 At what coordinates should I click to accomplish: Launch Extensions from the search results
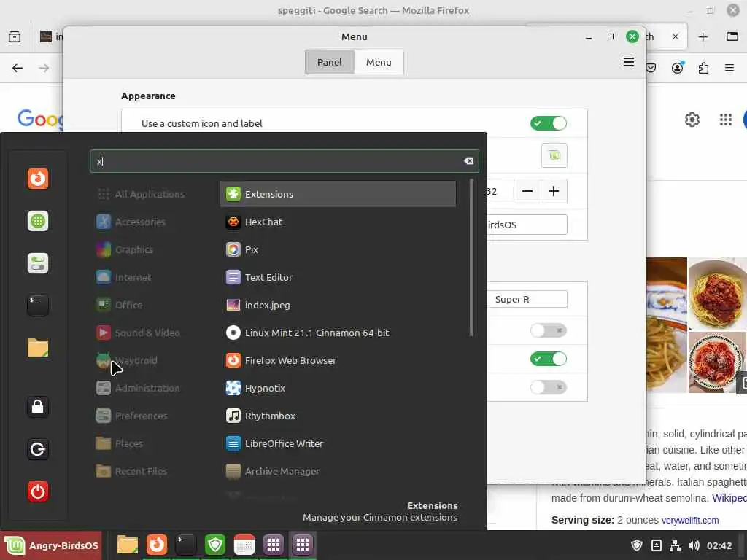pyautogui.click(x=338, y=194)
